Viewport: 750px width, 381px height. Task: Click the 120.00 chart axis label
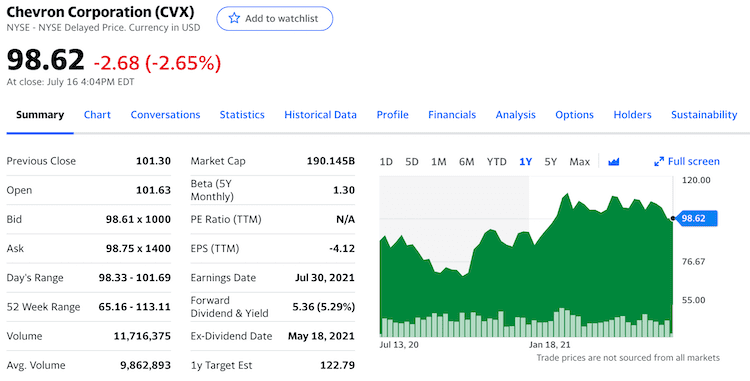pyautogui.click(x=696, y=180)
